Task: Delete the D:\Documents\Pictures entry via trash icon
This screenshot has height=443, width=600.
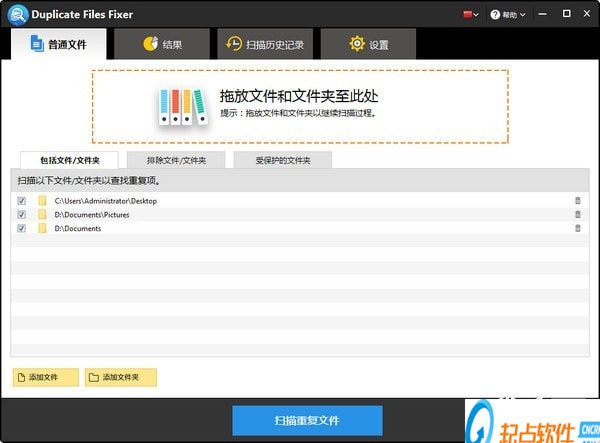Action: [578, 214]
